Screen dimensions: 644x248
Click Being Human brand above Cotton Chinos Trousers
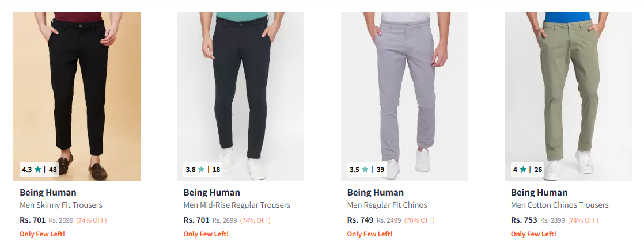[539, 193]
